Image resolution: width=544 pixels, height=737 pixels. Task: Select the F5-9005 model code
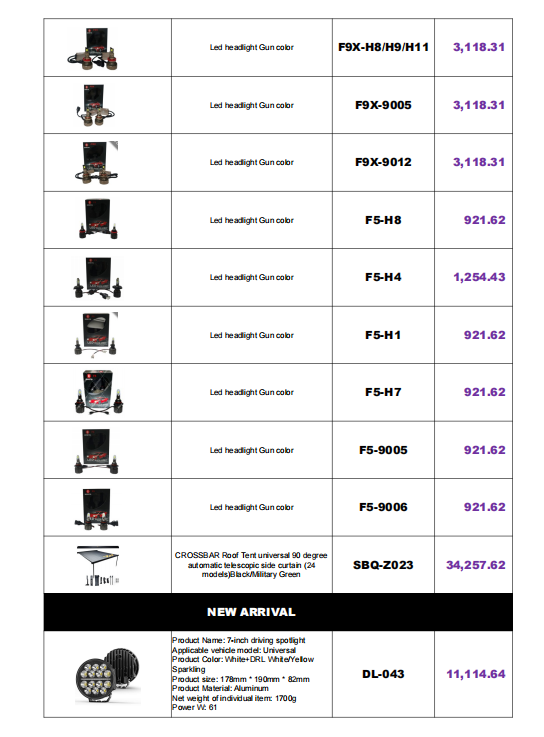[383, 450]
